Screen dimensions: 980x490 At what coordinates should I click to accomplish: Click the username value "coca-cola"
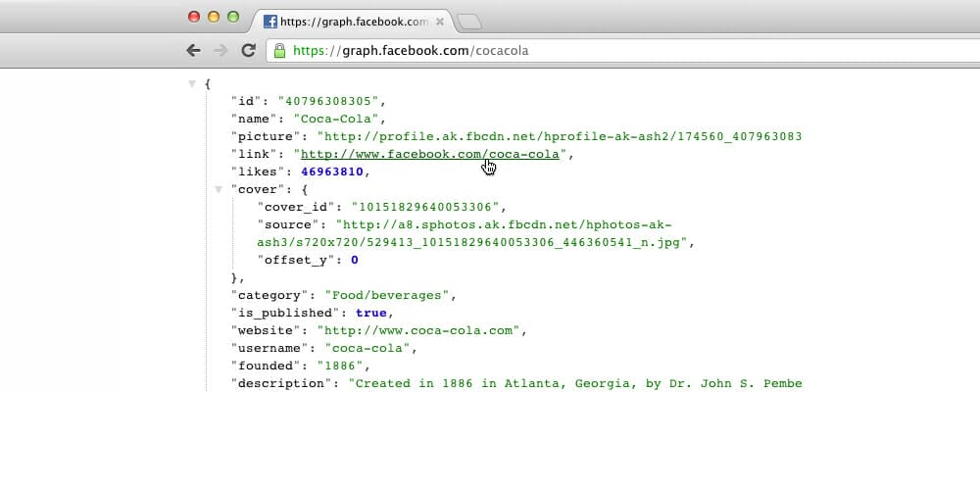367,348
